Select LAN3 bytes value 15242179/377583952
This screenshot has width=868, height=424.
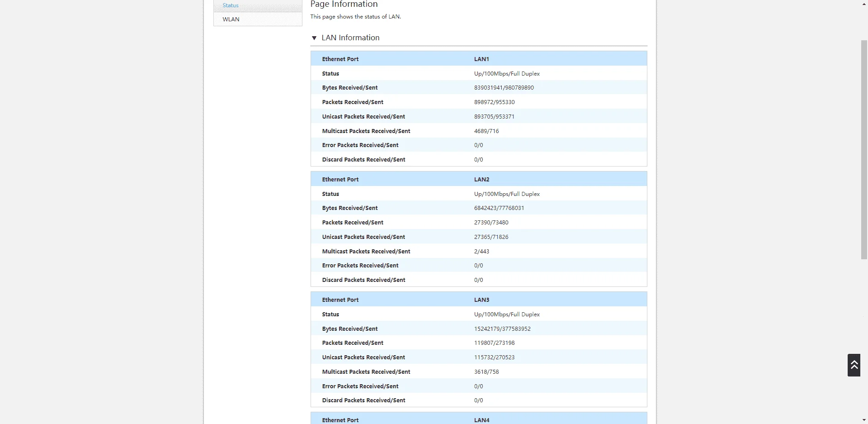[x=502, y=329]
